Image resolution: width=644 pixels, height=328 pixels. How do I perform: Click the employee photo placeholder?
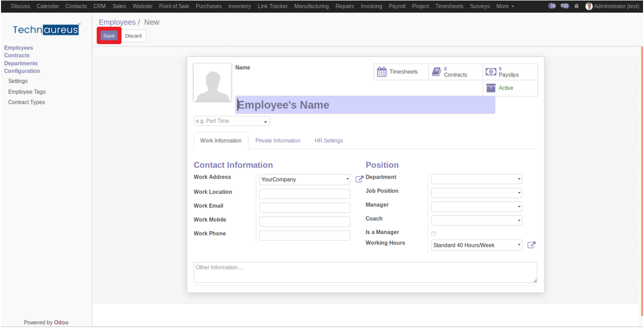click(212, 82)
